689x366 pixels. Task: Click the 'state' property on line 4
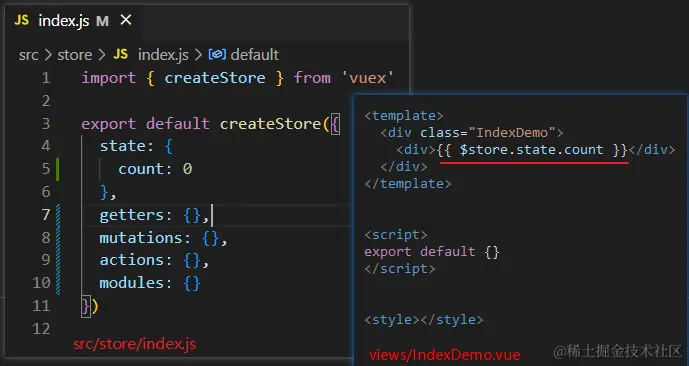pos(122,146)
